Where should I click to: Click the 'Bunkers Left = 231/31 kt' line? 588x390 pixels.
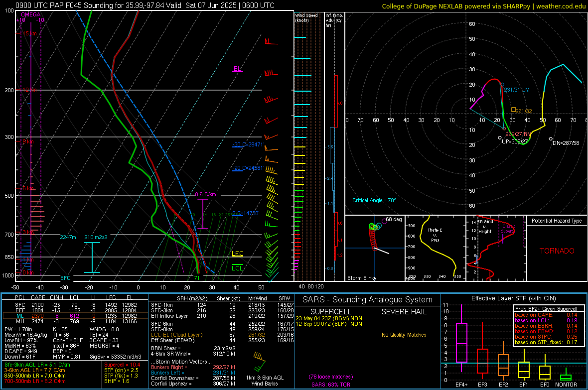coord(193,373)
